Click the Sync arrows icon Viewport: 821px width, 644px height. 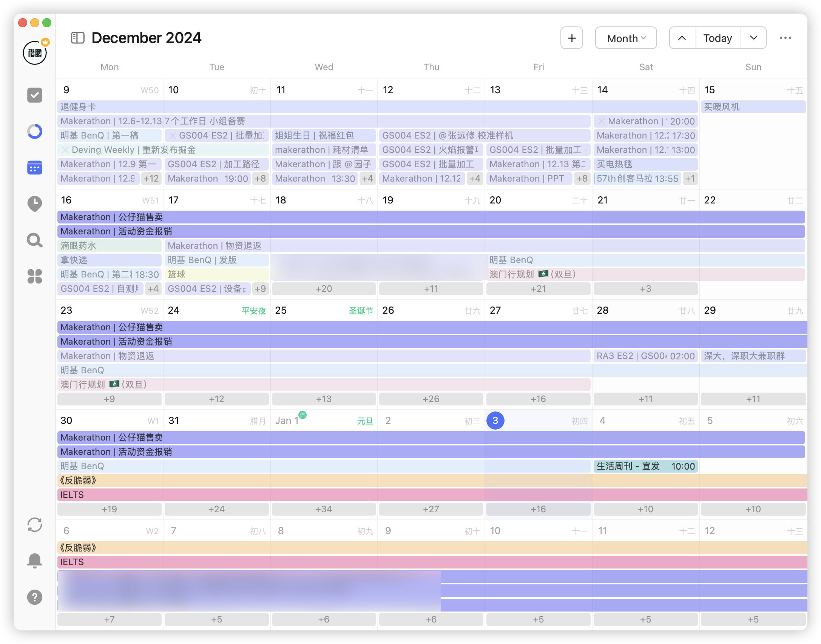(x=35, y=525)
